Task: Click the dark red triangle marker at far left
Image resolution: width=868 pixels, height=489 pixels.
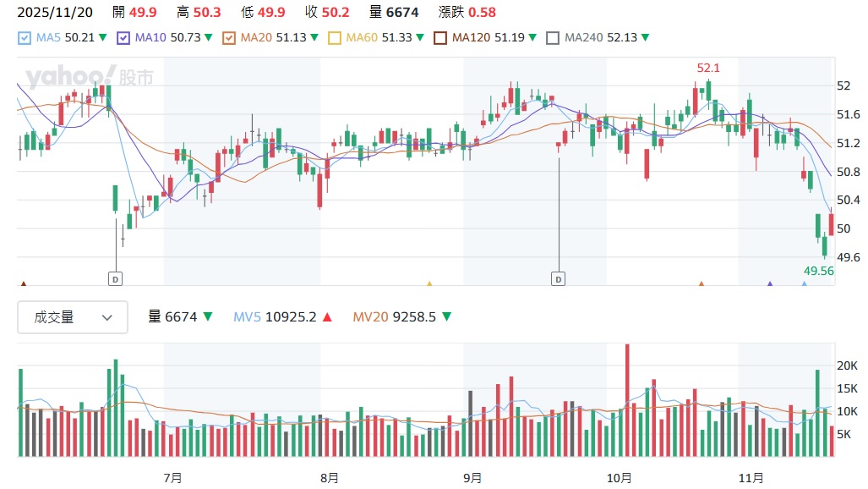Action: click(23, 284)
